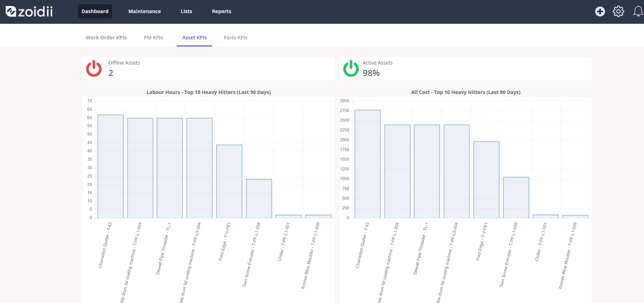Click the Ford Edge bar in Labour Hours chart
The height and width of the screenshot is (303, 644).
(x=229, y=181)
